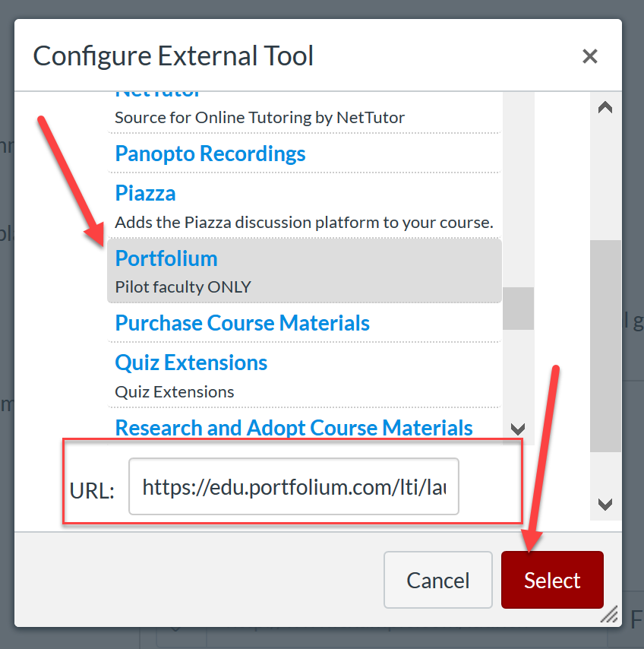Click the inner tool list scrollbar thumb

(x=518, y=309)
